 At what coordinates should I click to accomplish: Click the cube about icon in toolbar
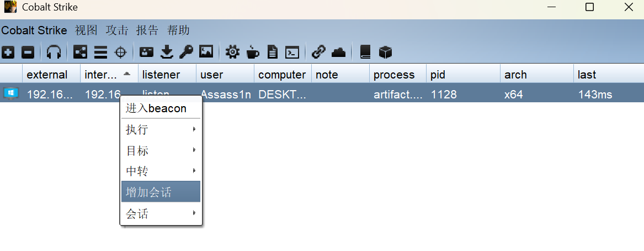point(385,53)
